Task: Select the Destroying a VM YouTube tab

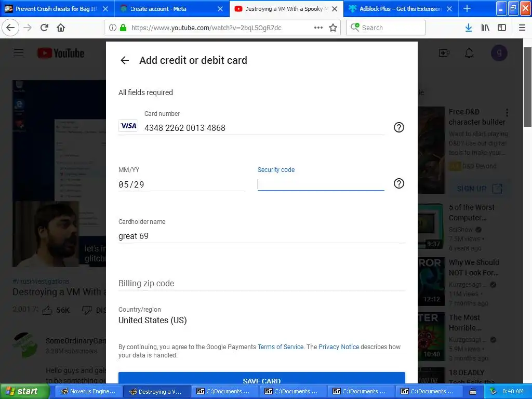Action: point(286,9)
